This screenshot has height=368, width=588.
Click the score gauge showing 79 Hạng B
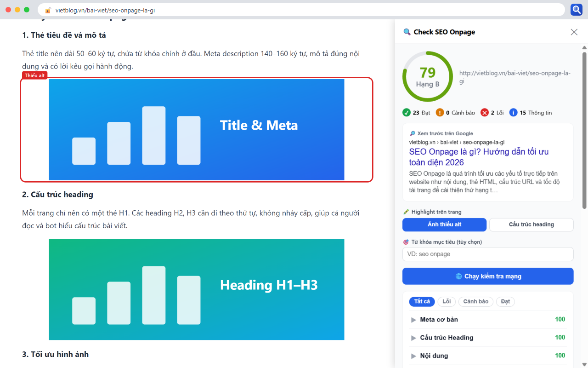coord(428,76)
